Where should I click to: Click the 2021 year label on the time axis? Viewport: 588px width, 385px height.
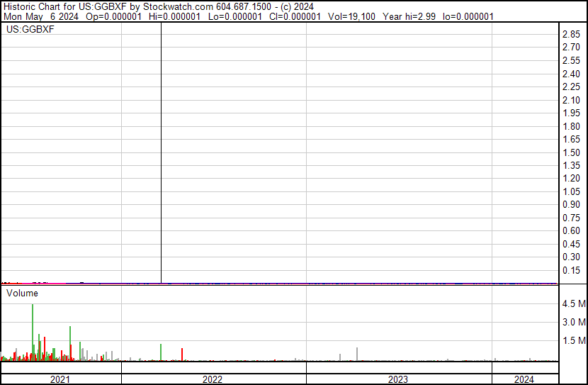[60, 379]
